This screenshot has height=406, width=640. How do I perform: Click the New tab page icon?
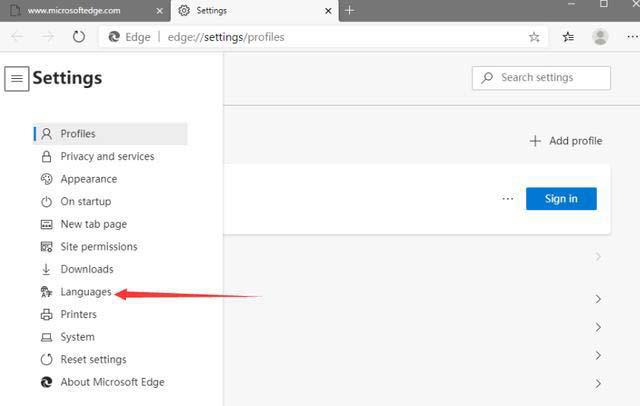tap(47, 224)
